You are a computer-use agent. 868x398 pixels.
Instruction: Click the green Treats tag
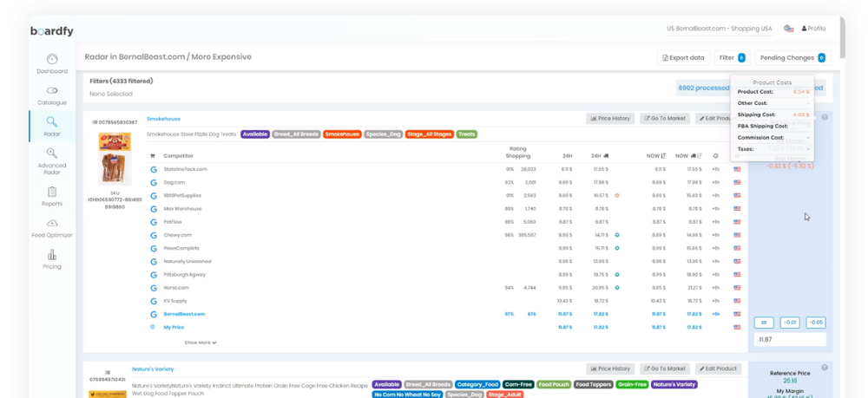point(467,134)
